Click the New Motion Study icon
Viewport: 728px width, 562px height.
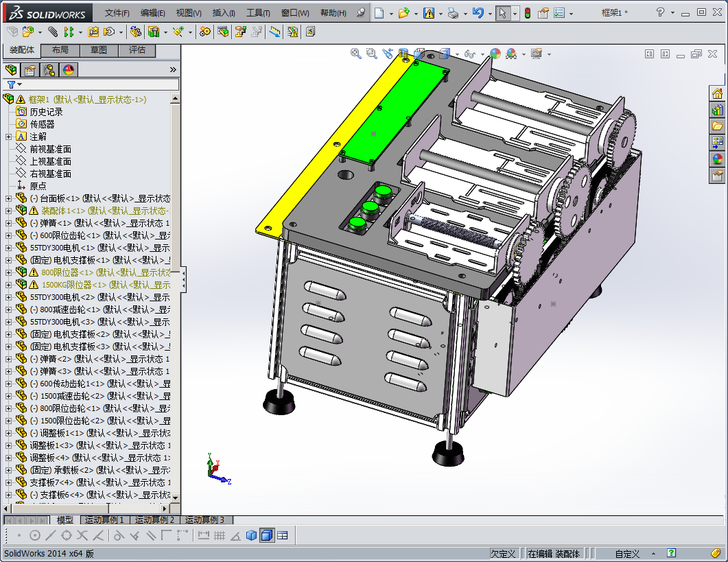click(204, 32)
